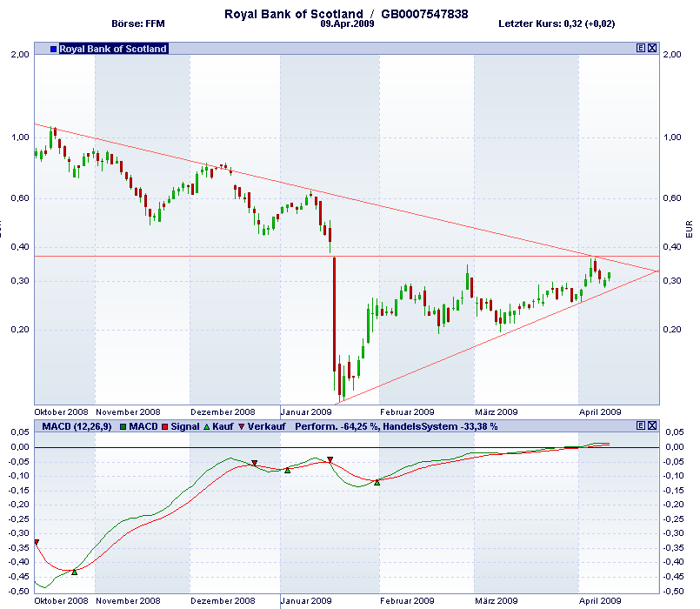Open the price chart settings via its E icon
This screenshot has width=700, height=609.
pyautogui.click(x=640, y=48)
